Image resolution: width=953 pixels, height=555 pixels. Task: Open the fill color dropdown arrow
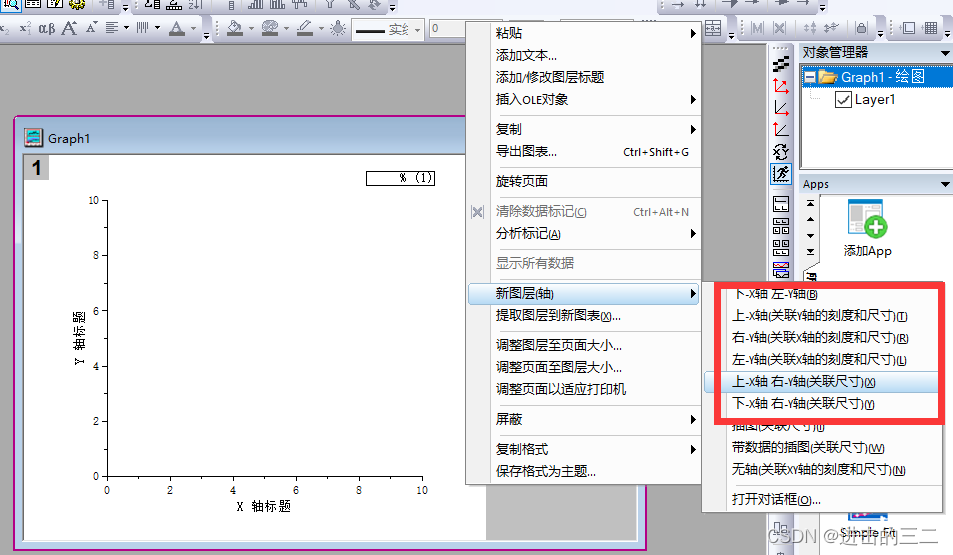(250, 28)
